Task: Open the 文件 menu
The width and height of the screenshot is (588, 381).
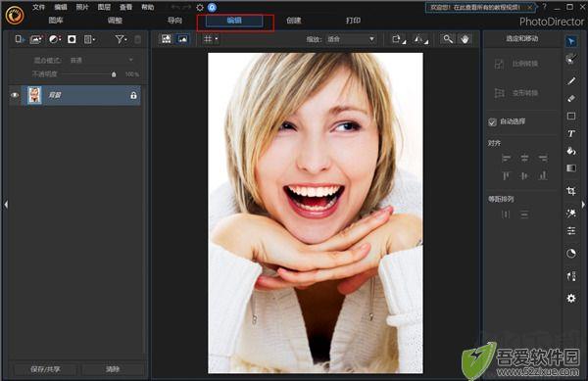Action: tap(38, 7)
